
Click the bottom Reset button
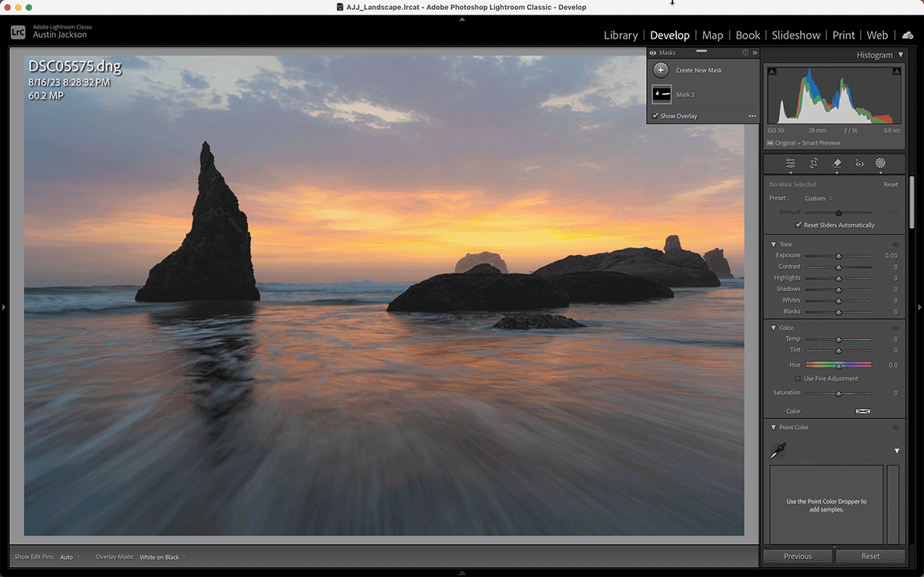870,556
